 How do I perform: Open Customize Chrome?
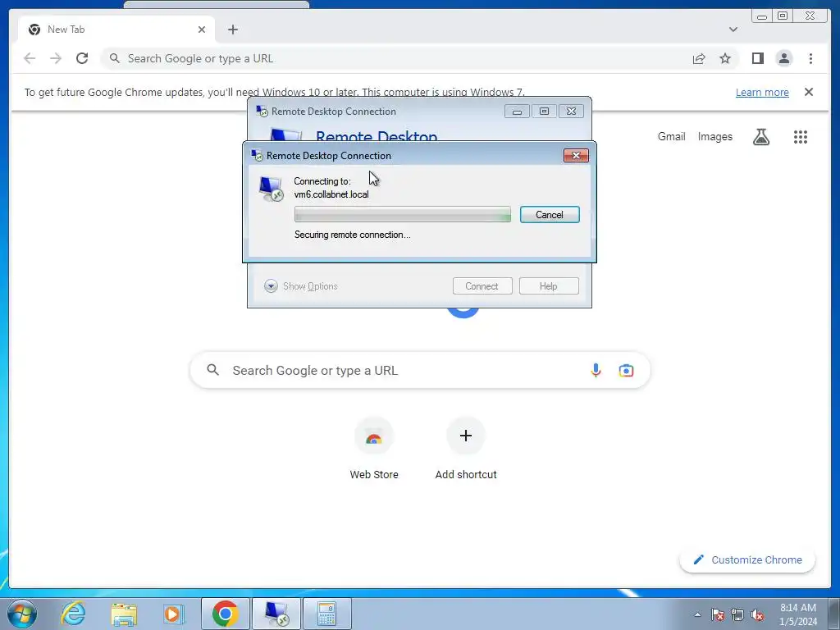(x=747, y=559)
